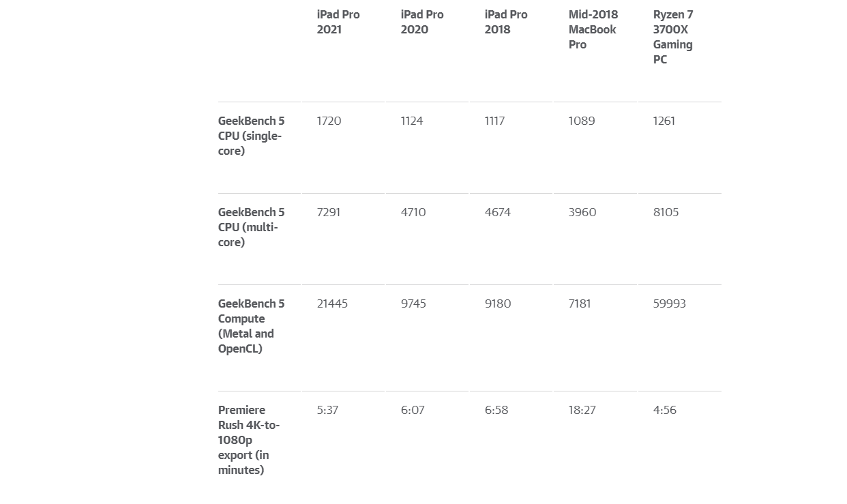Select the iPad Pro 2020 column header
This screenshot has width=847, height=504.
pyautogui.click(x=422, y=22)
